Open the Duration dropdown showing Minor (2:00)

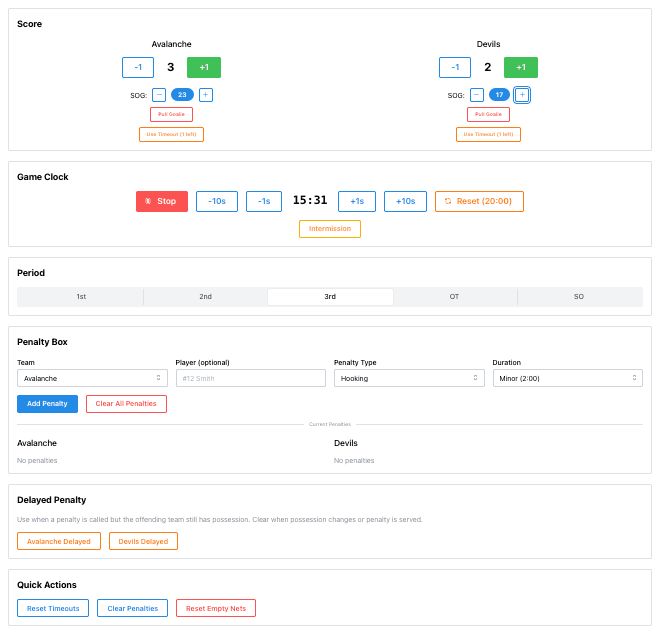point(568,378)
